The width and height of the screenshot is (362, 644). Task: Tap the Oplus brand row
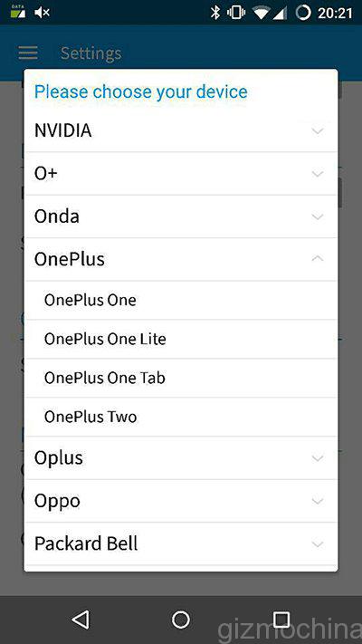point(181,458)
